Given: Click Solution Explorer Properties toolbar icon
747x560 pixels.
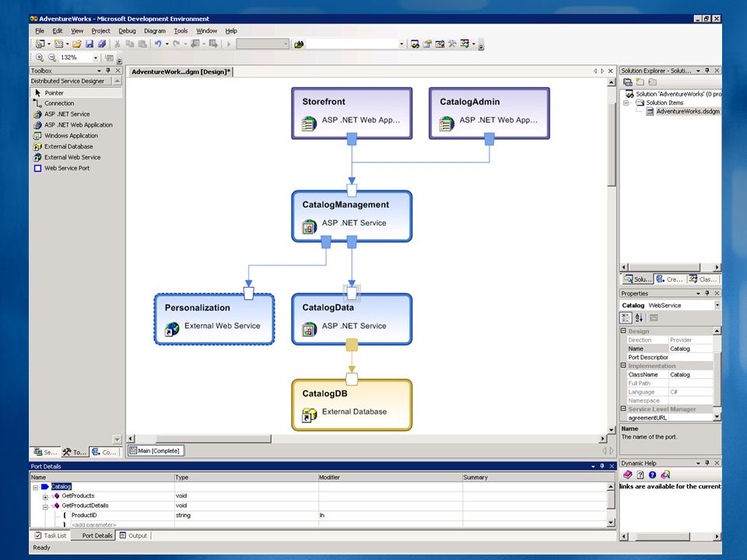Looking at the screenshot, I should [628, 82].
